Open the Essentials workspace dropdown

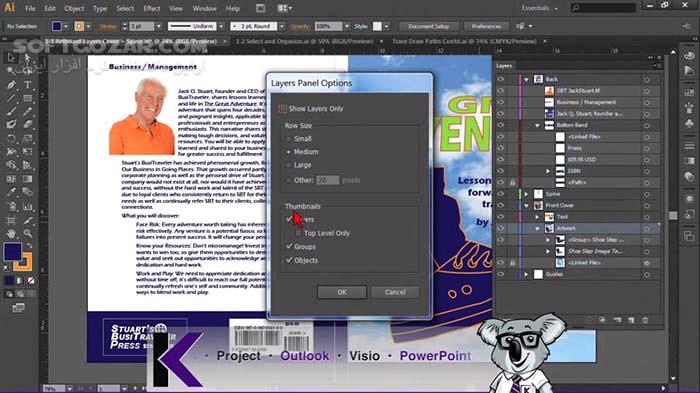(x=539, y=8)
